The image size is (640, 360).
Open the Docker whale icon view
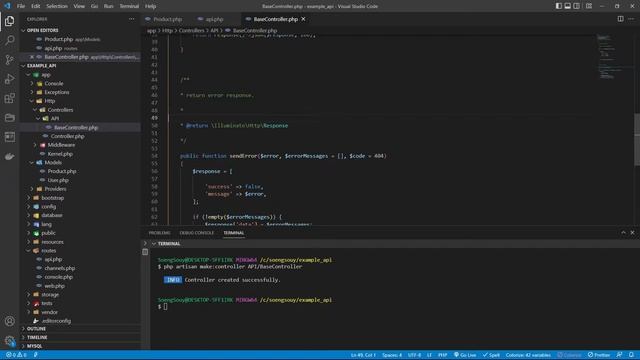pos(9,156)
